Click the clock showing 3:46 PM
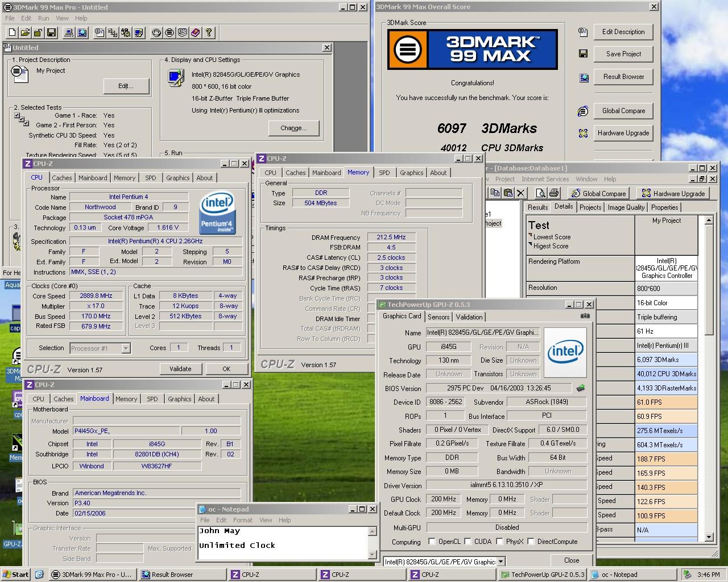This screenshot has height=582, width=728. pyautogui.click(x=709, y=575)
